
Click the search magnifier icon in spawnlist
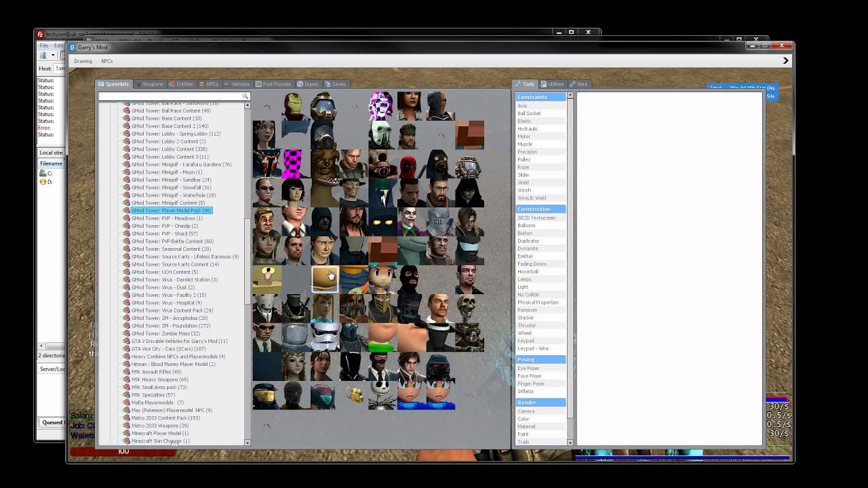click(245, 96)
